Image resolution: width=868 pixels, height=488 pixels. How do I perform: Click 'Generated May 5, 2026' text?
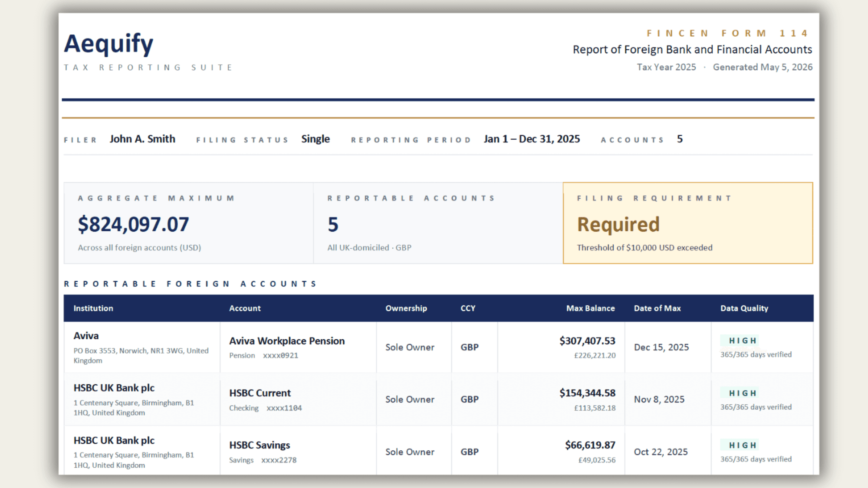(763, 67)
